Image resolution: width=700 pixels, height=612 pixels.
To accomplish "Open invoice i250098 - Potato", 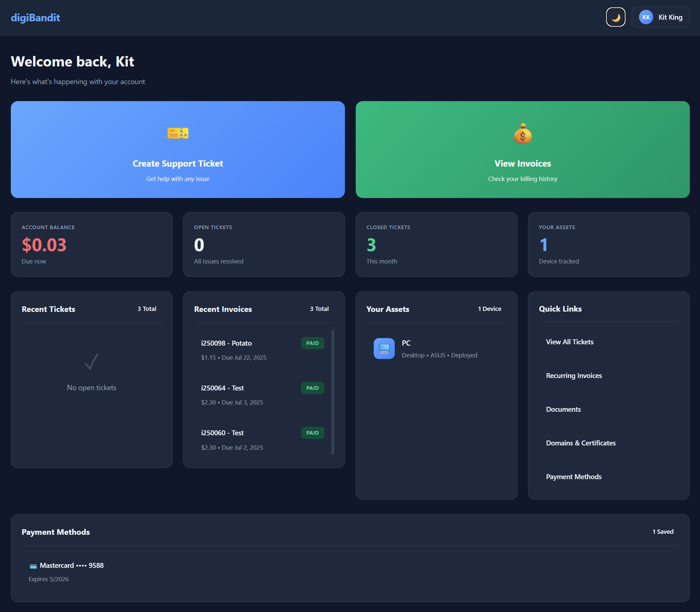I will point(226,343).
